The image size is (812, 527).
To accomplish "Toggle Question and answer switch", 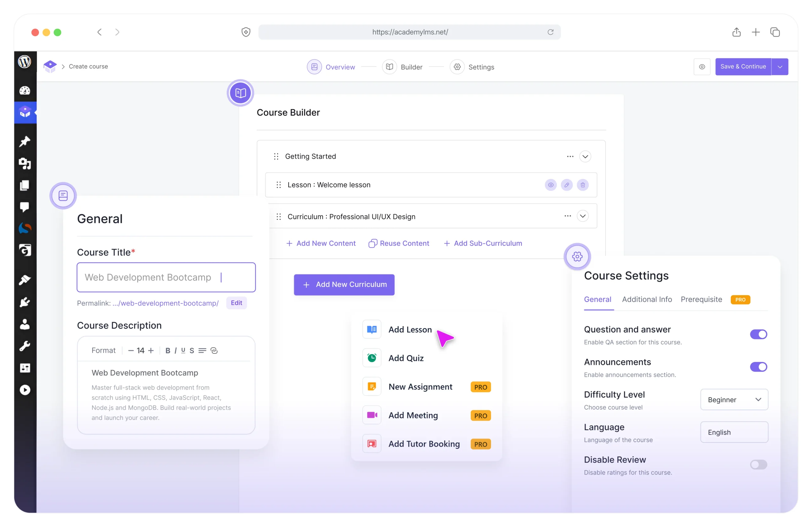I will 758,334.
